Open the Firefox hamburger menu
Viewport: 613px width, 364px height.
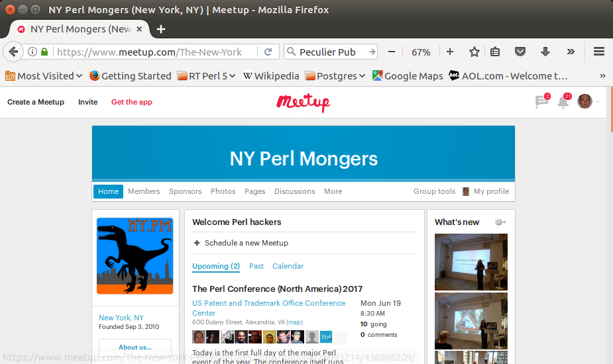[599, 52]
